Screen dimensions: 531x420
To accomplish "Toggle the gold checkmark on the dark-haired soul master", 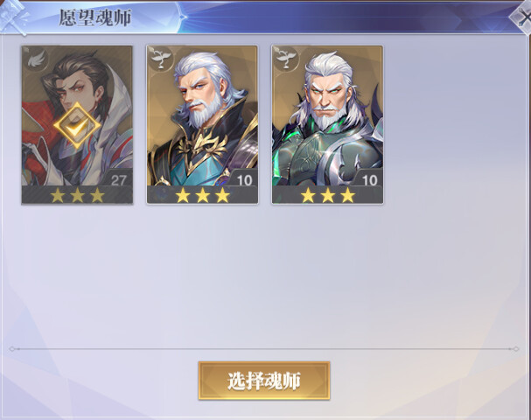I will [77, 126].
